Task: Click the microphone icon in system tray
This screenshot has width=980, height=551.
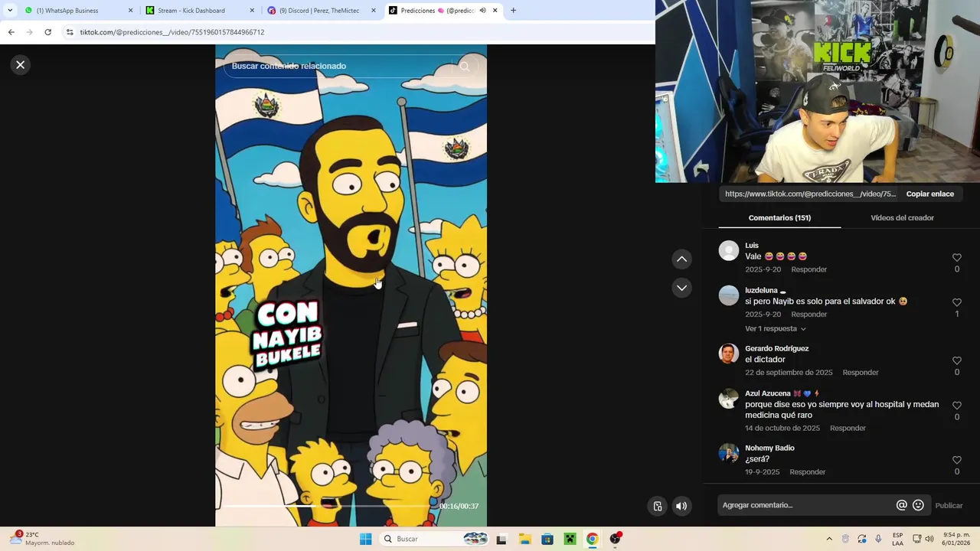Action: coord(878,539)
